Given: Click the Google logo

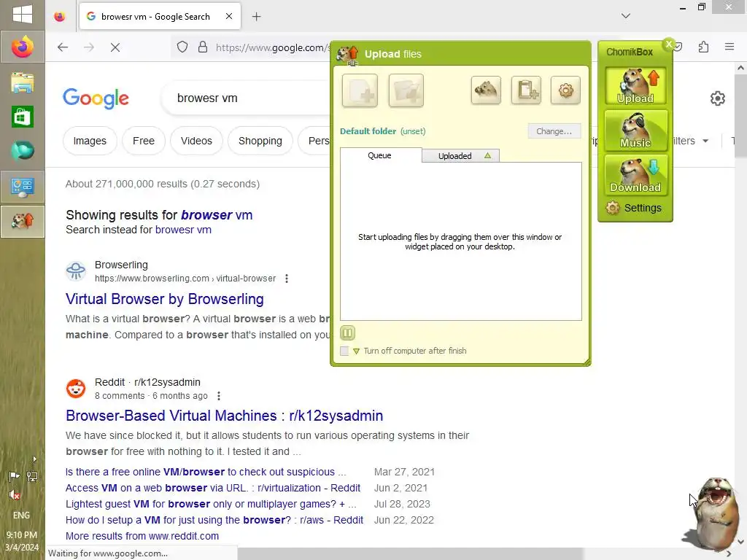Looking at the screenshot, I should (96, 98).
